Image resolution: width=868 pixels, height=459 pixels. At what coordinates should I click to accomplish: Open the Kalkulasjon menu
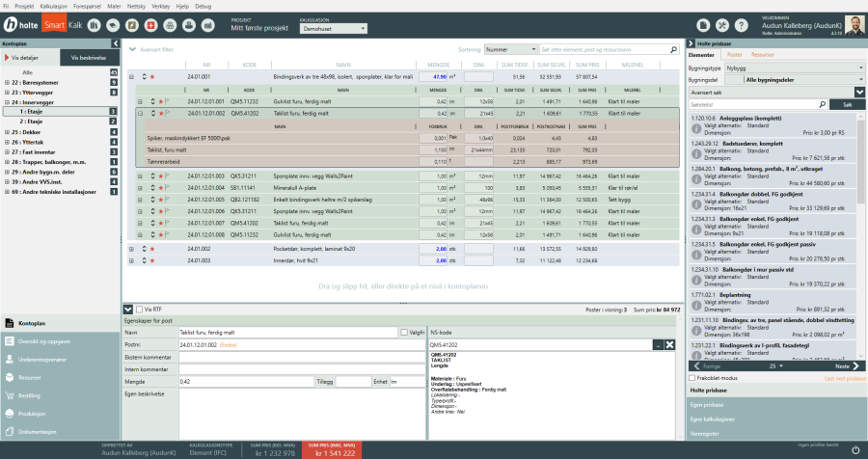tap(55, 5)
